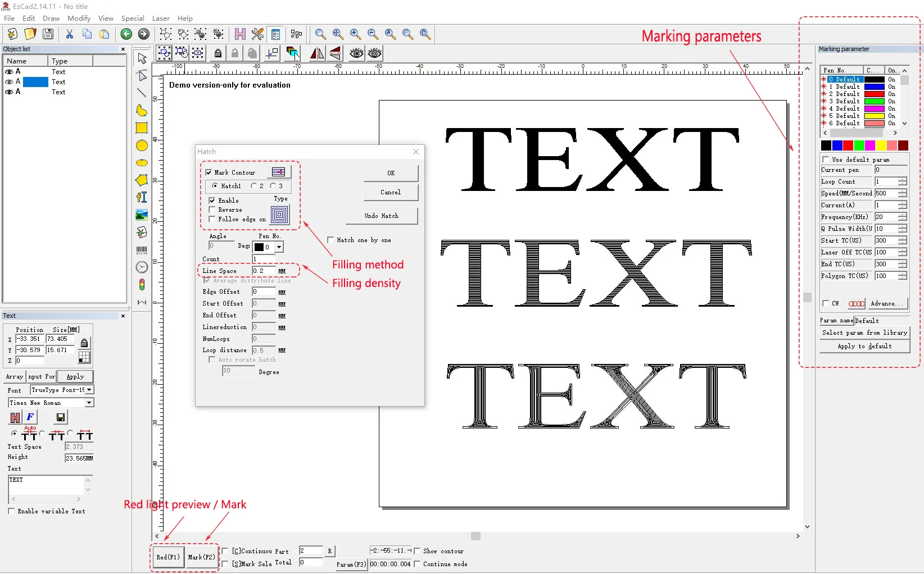The width and height of the screenshot is (924, 574).
Task: Click the Mirror horizontal icon
Action: pos(317,53)
